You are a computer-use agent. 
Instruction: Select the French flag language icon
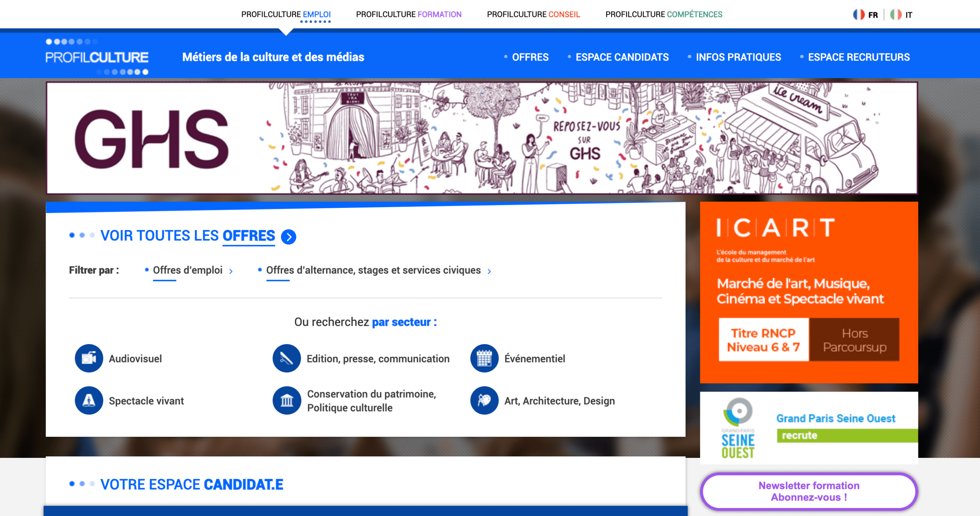coord(859,15)
